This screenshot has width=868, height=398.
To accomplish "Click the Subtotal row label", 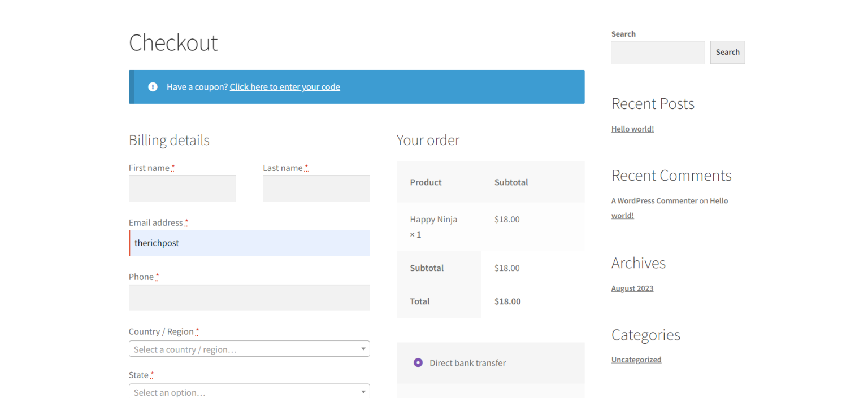I will (427, 268).
